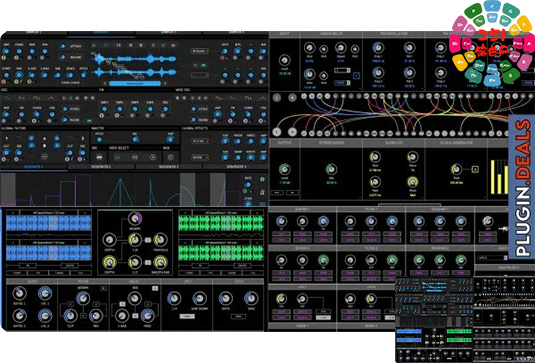
Task: Click the lock icon beside the sequencer graph
Action: point(262,192)
